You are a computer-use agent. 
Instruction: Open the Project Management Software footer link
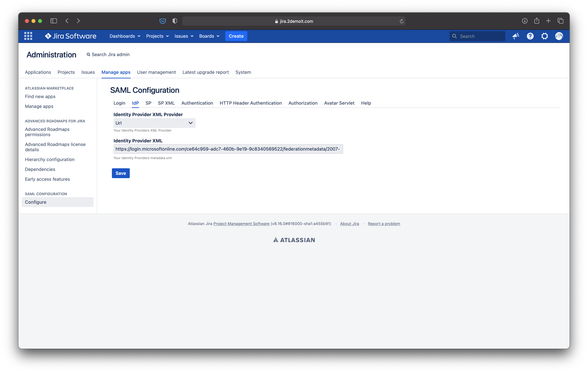pyautogui.click(x=241, y=224)
